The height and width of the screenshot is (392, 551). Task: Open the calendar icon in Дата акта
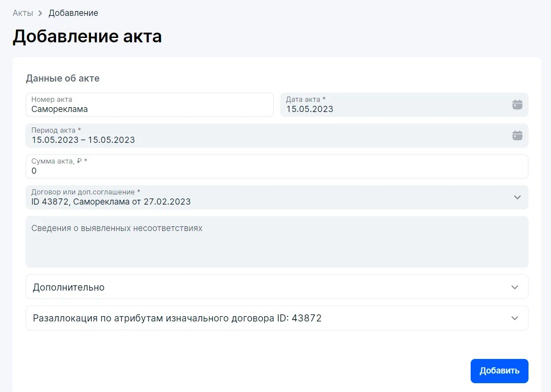tap(517, 105)
